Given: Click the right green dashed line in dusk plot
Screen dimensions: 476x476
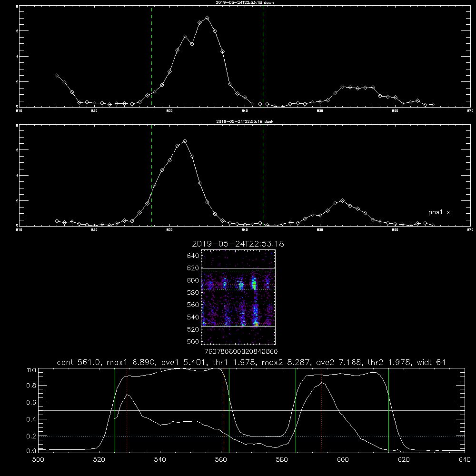Looking at the screenshot, I should coord(263,175).
